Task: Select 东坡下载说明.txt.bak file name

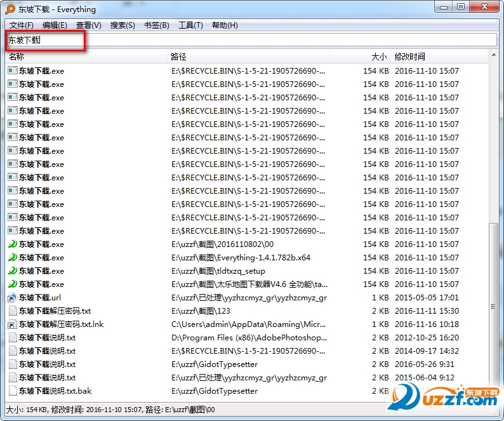Action: coord(55,391)
